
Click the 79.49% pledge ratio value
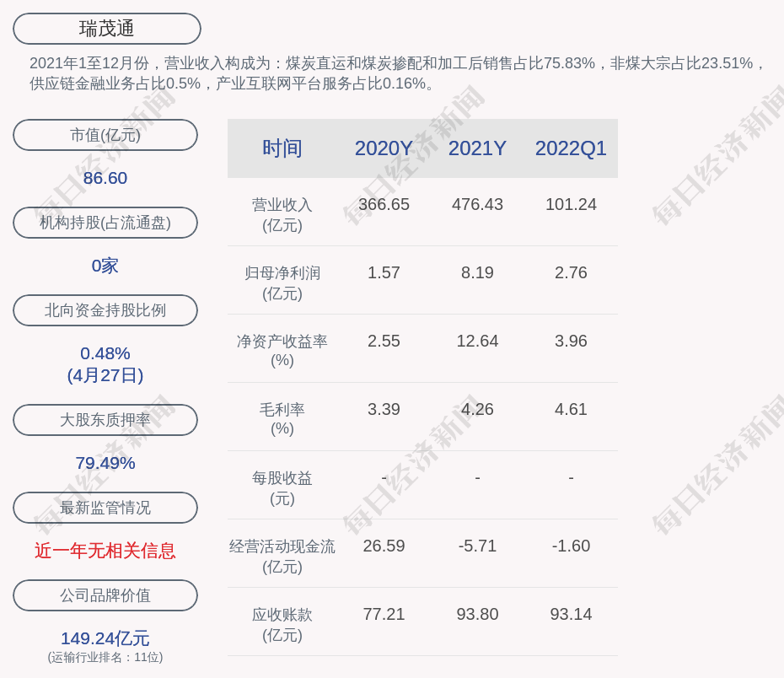105,463
